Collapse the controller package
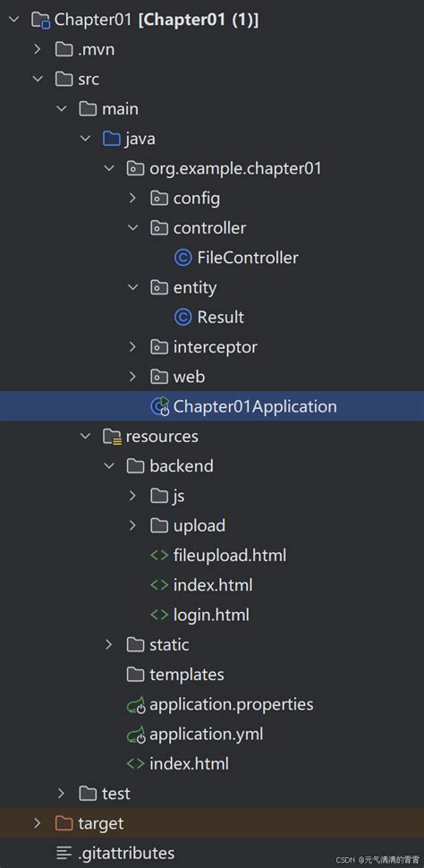 click(x=132, y=228)
